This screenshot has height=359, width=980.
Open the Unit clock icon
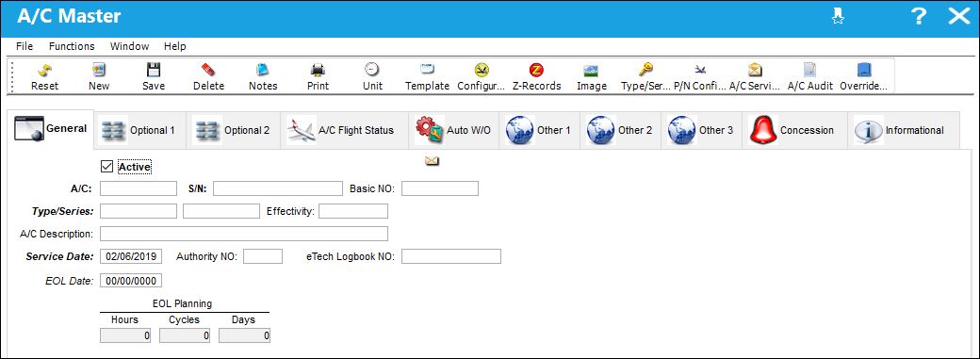pos(372,70)
